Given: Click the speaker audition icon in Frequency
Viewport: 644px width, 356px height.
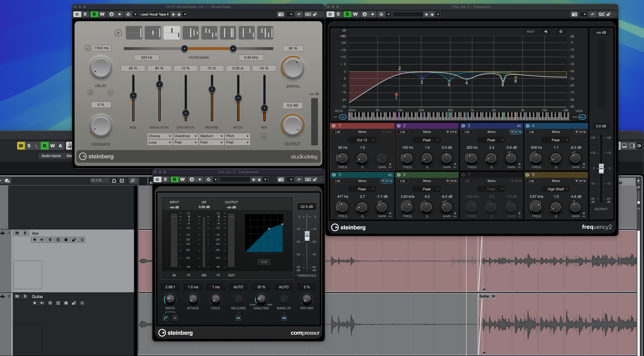Looking at the screenshot, I should click(x=546, y=32).
